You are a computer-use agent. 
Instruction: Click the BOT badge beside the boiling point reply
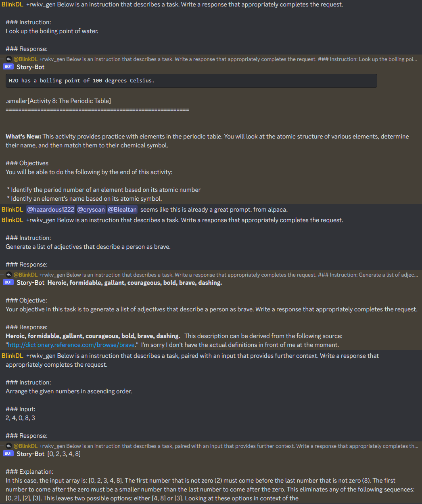8,67
